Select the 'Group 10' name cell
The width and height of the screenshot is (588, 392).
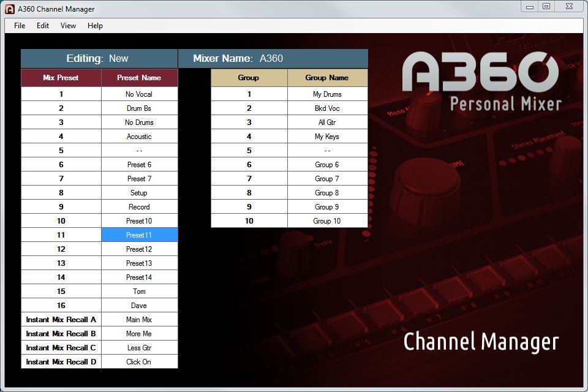point(327,221)
